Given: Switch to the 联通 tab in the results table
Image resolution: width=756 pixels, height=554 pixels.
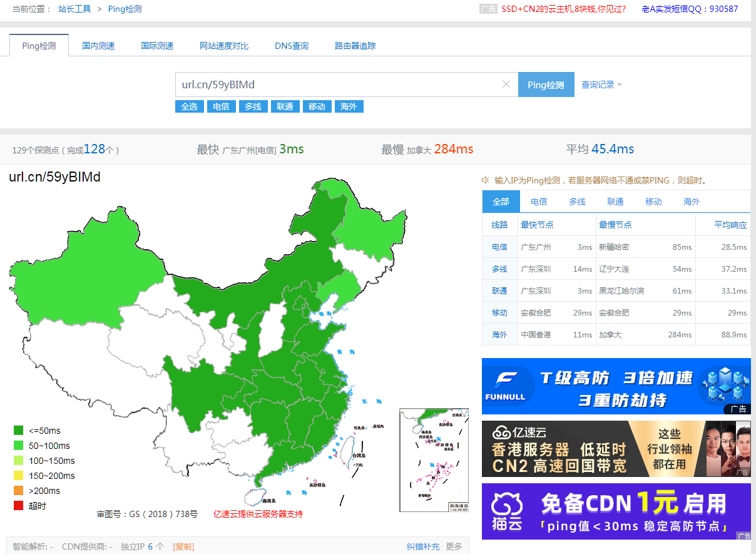Looking at the screenshot, I should (615, 201).
